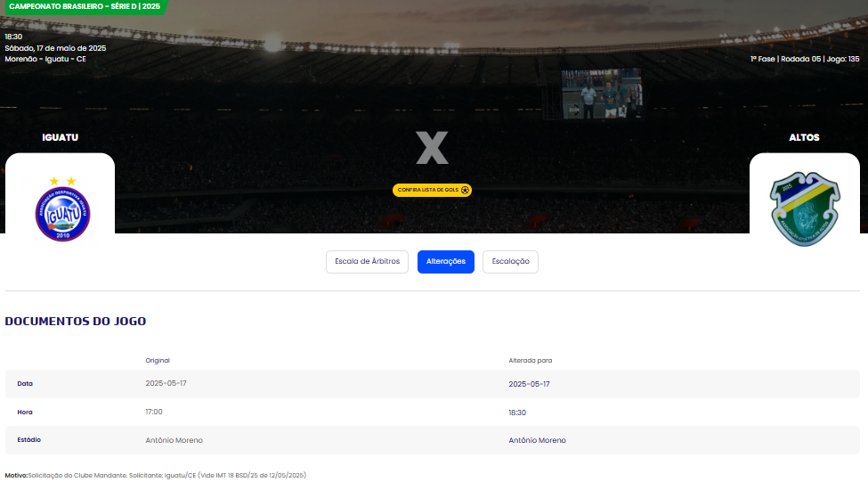This screenshot has width=868, height=482.
Task: Click the stadium screen thumbnail in background
Action: point(602,94)
